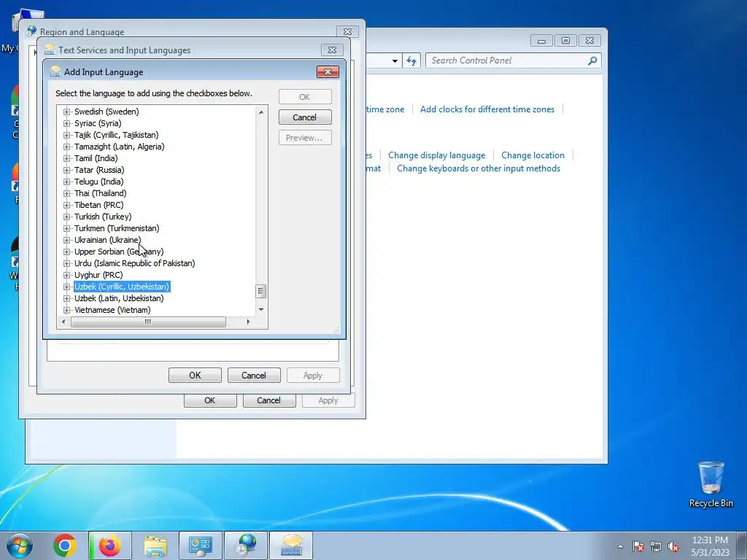Viewport: 747px width, 560px height.
Task: Open the Change location link
Action: [x=533, y=155]
